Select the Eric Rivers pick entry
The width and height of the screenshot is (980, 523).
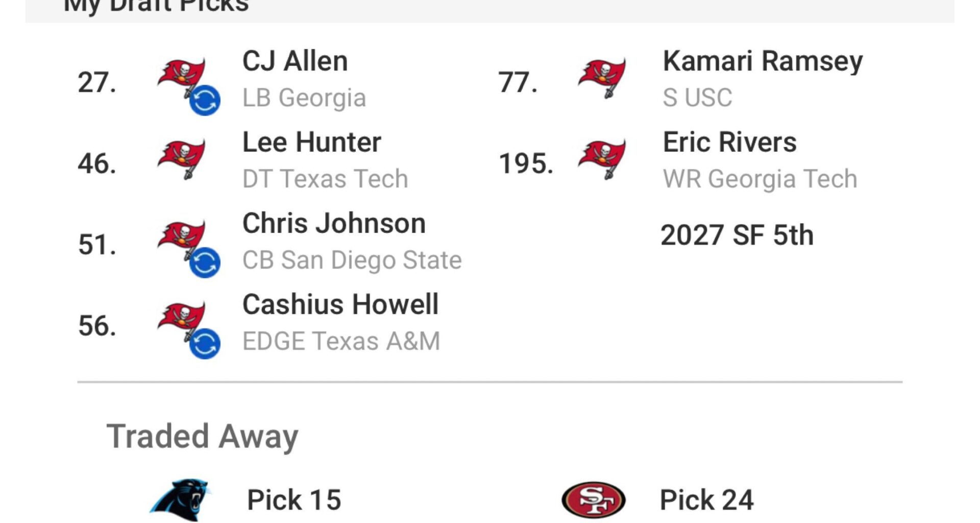point(730,143)
